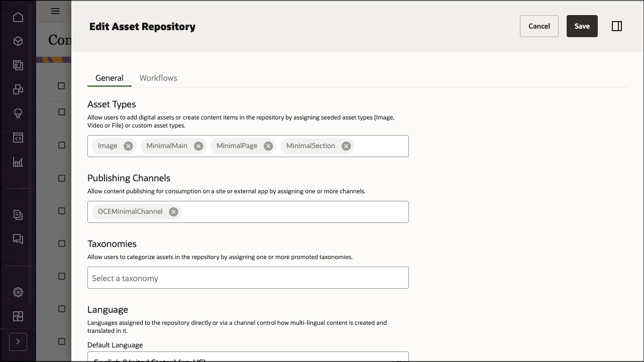This screenshot has width=644, height=362.
Task: Select the Assets icon in the sidebar
Action: (18, 41)
